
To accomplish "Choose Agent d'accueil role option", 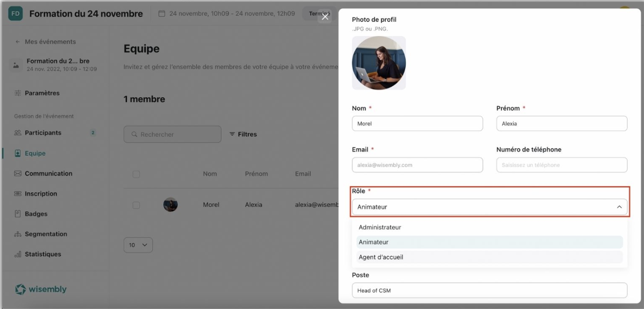I will (x=381, y=257).
